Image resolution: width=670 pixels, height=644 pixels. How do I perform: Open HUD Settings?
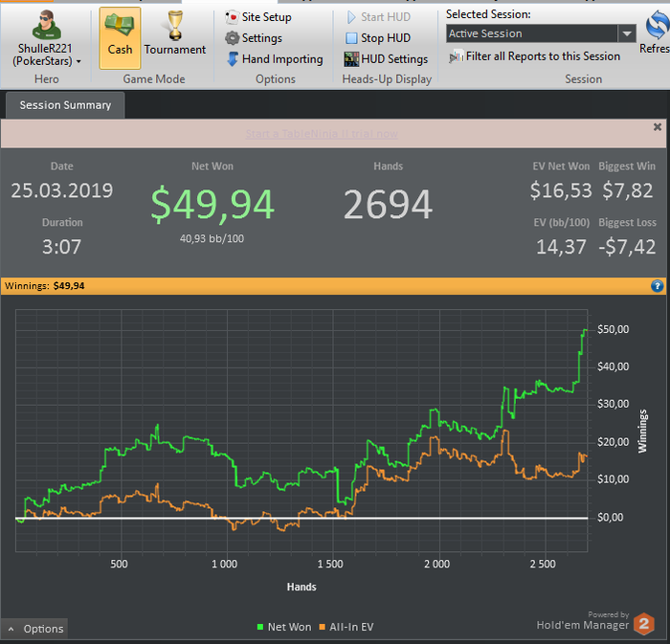(386, 59)
